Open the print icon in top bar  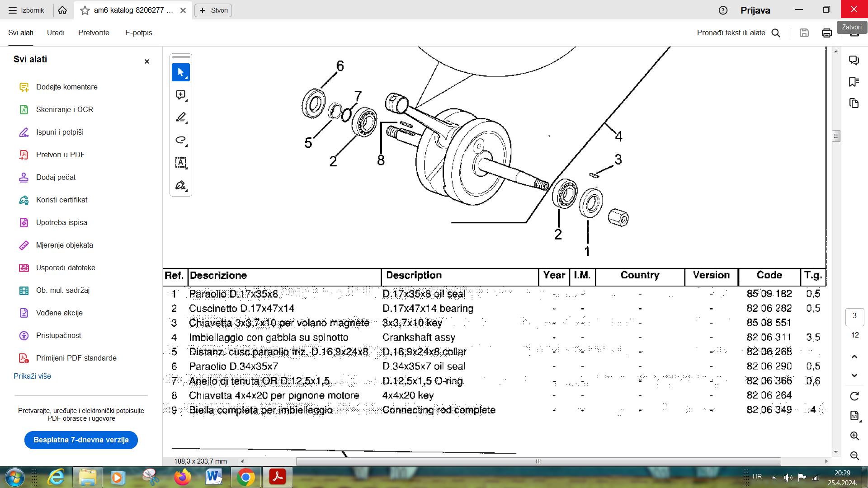pyautogui.click(x=826, y=33)
